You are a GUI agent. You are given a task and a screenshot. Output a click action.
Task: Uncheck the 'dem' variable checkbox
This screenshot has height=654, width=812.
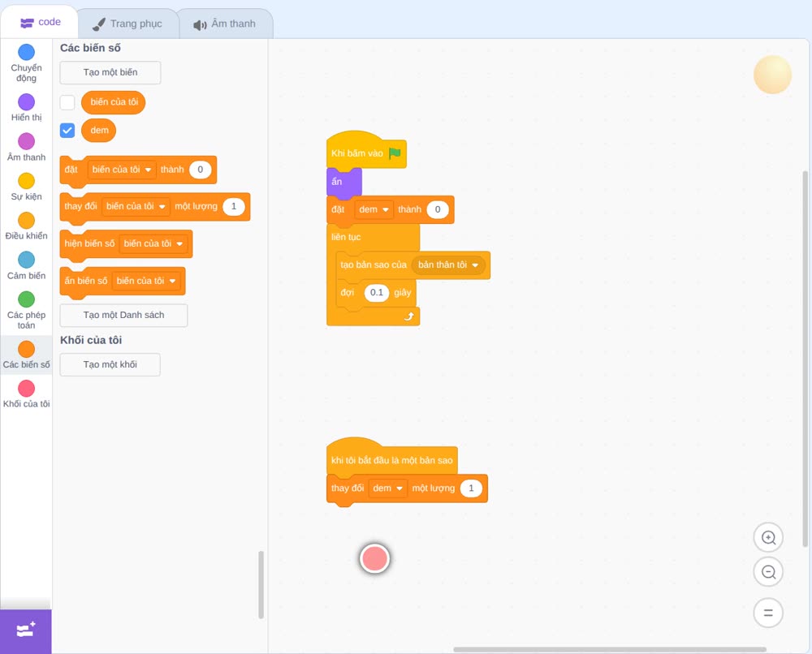click(x=67, y=131)
